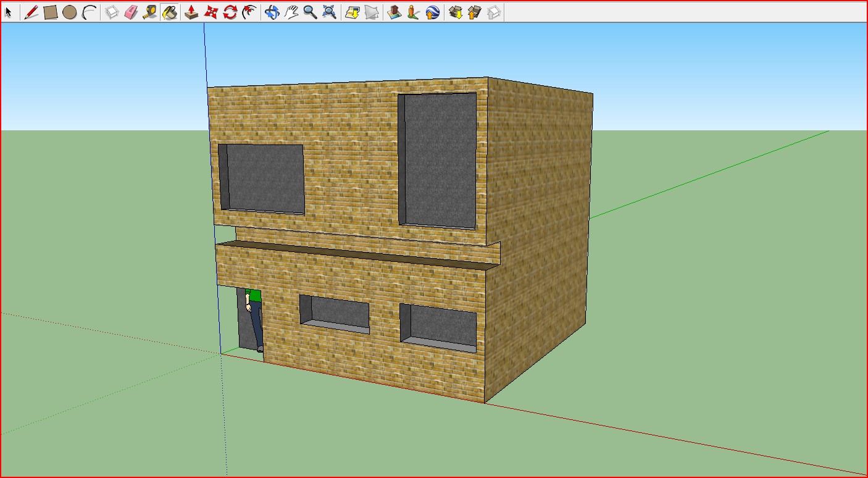Click the Make Component icon

click(112, 12)
